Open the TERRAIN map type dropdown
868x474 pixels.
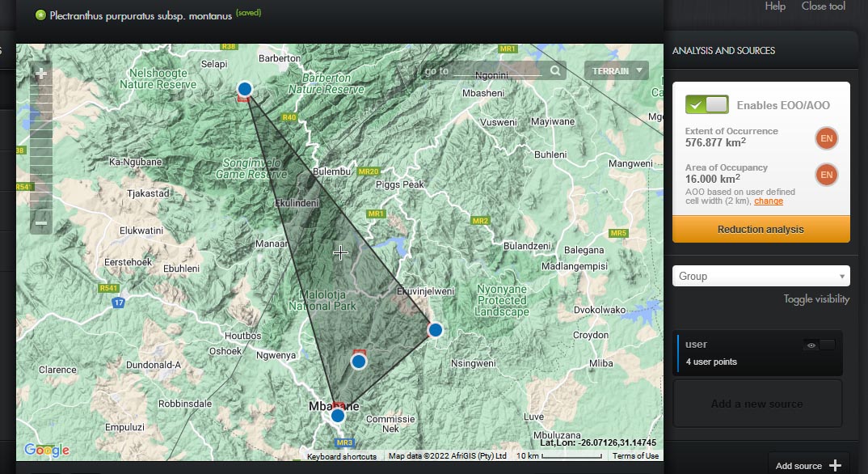tap(616, 71)
